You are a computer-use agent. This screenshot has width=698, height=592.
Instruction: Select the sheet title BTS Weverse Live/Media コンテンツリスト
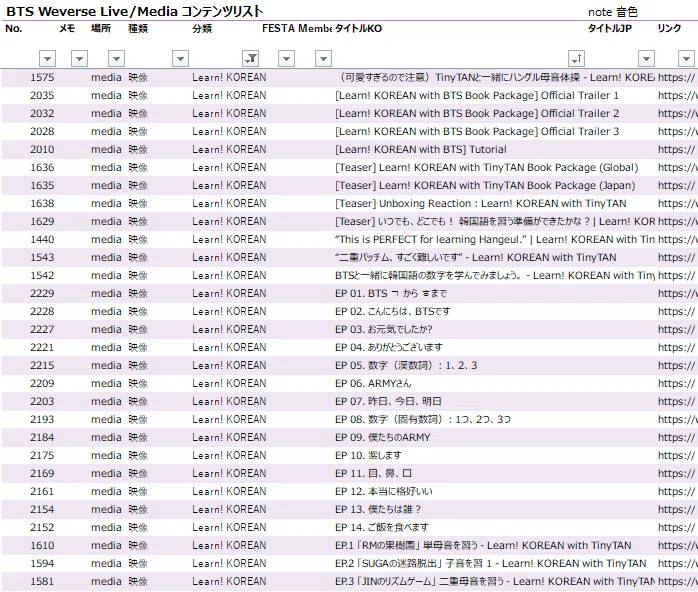pyautogui.click(x=134, y=11)
